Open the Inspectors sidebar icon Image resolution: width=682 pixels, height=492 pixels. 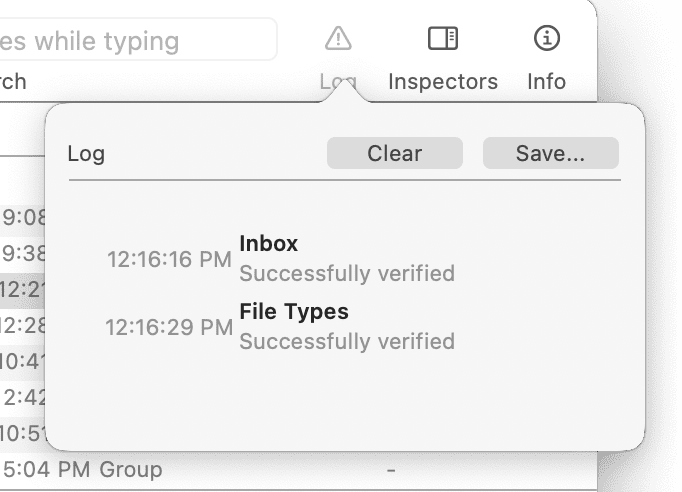coord(442,39)
